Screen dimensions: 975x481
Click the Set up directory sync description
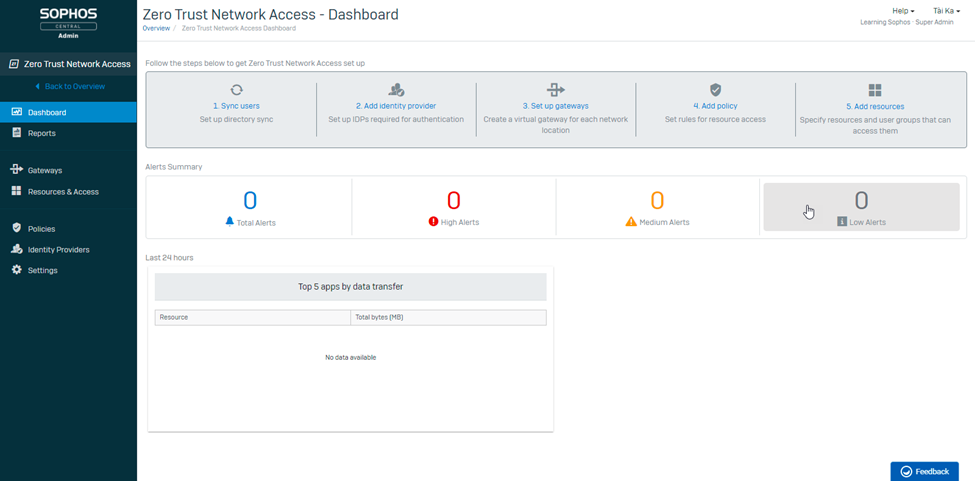(x=236, y=119)
